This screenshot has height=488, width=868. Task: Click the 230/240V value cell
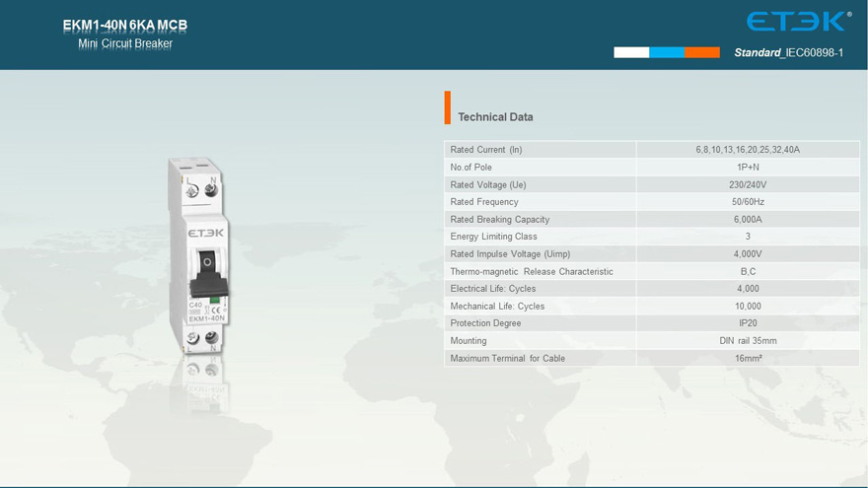[x=748, y=184]
